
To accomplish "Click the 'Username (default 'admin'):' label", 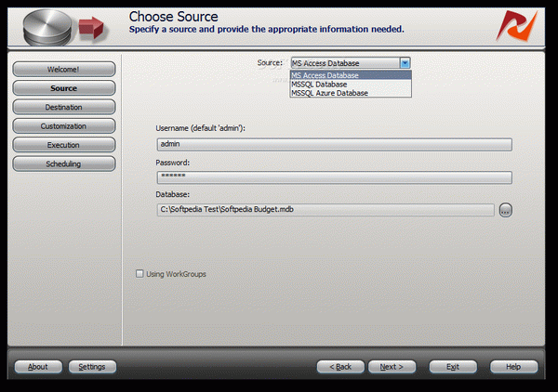I will [x=200, y=128].
